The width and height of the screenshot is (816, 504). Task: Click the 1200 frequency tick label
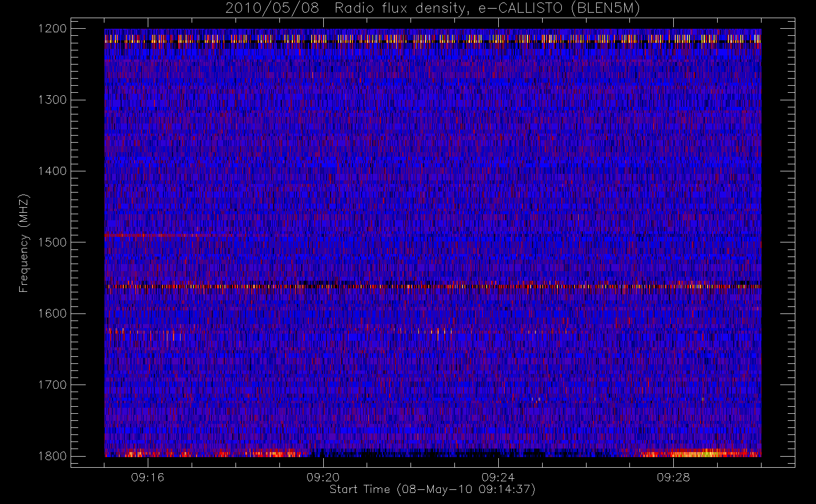53,29
